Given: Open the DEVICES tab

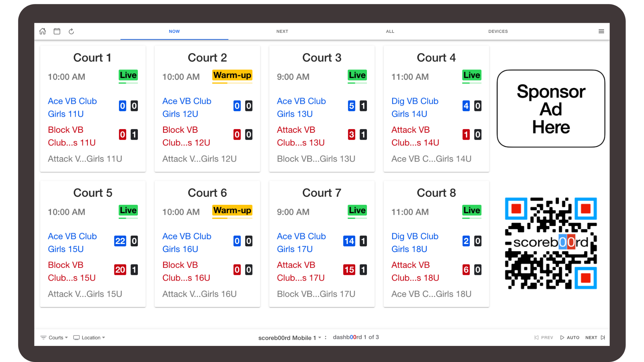Looking at the screenshot, I should click(498, 31).
